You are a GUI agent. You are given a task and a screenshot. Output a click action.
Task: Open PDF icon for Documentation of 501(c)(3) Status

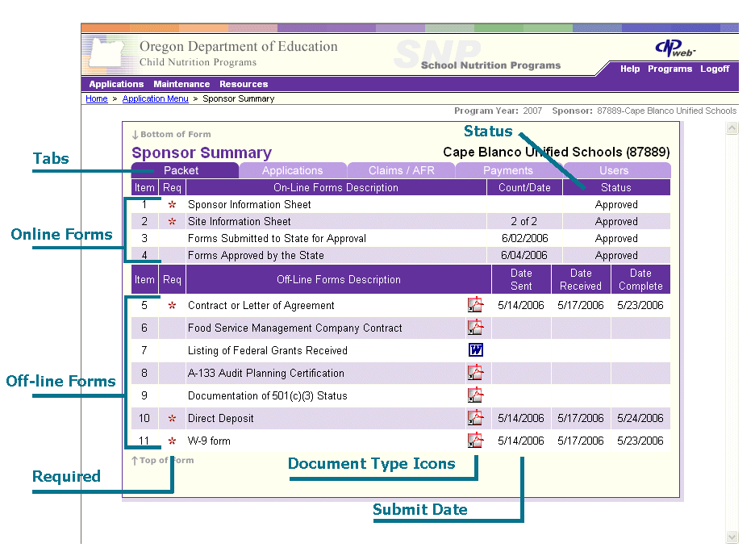click(476, 395)
